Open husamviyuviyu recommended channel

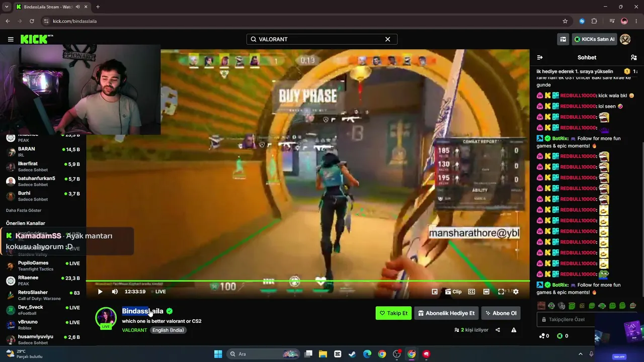pyautogui.click(x=43, y=339)
